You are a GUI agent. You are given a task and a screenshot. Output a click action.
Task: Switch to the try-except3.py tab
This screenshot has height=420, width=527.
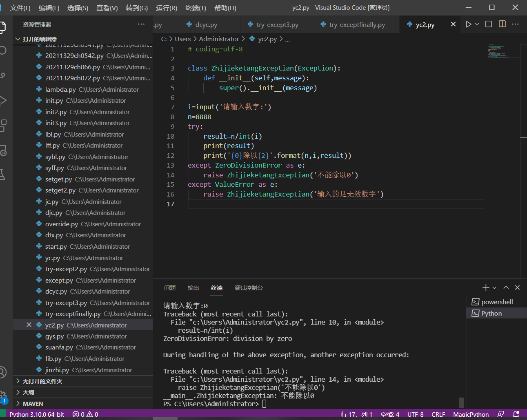click(277, 25)
